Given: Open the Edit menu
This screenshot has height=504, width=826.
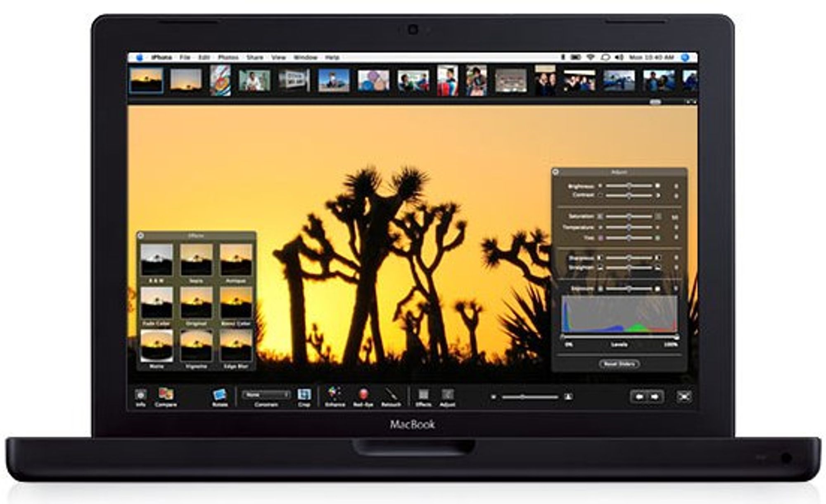Looking at the screenshot, I should (204, 57).
